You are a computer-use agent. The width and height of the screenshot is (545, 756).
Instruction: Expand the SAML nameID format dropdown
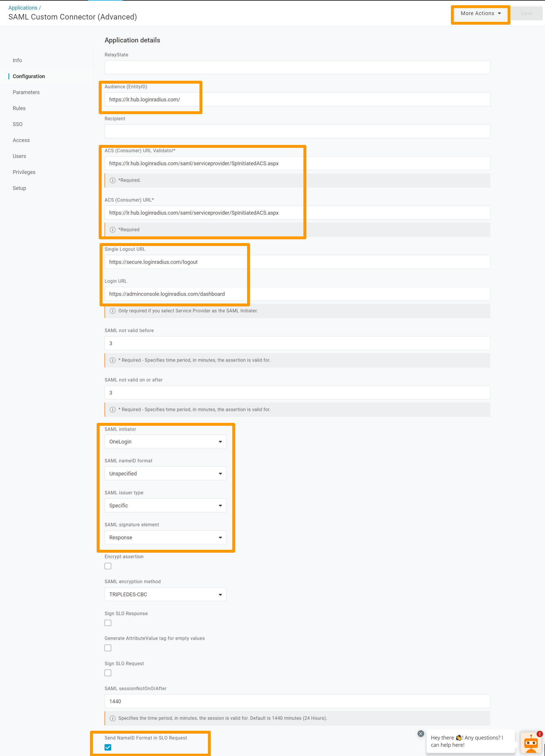click(x=165, y=473)
